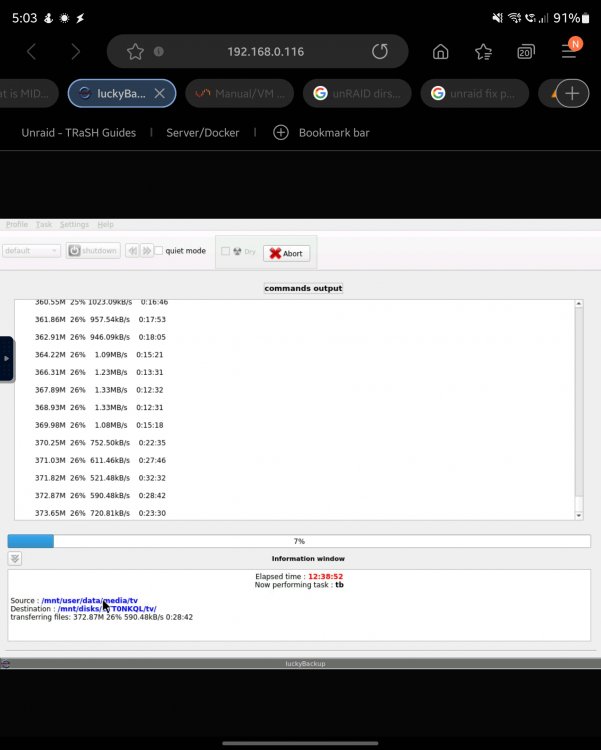Click the battery 91% status indicator
601x750 pixels.
pyautogui.click(x=571, y=18)
